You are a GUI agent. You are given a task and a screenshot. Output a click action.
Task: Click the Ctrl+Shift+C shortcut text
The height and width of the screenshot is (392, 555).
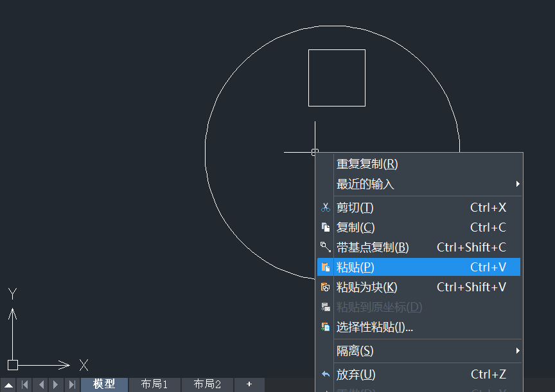pyautogui.click(x=471, y=247)
